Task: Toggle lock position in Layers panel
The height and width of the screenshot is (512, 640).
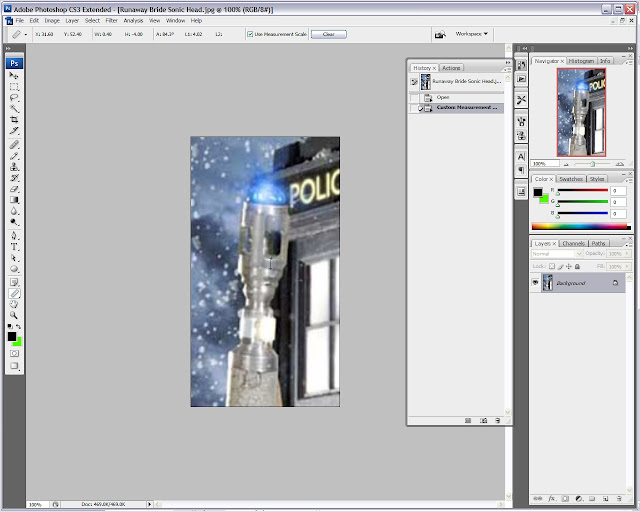Action: pyautogui.click(x=569, y=266)
